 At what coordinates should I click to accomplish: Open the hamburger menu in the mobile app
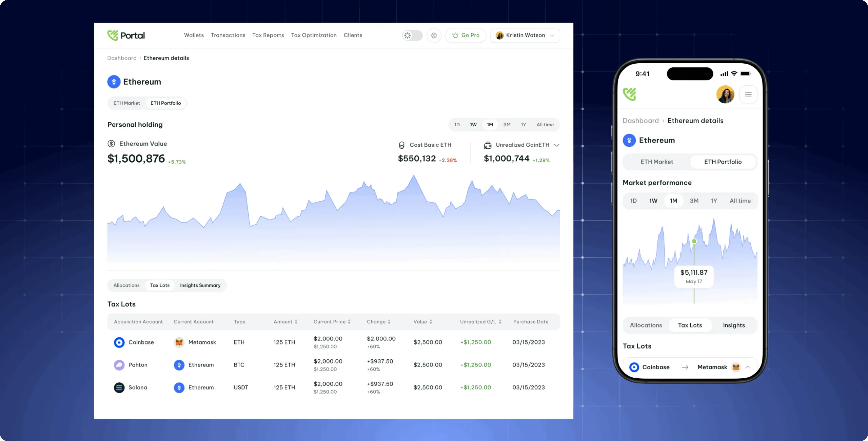click(x=749, y=94)
